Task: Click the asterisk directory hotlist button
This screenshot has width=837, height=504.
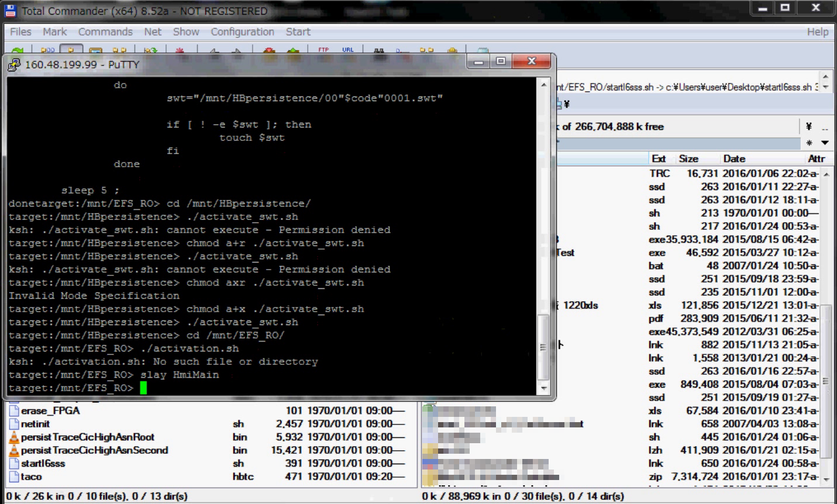Action: pos(809,143)
